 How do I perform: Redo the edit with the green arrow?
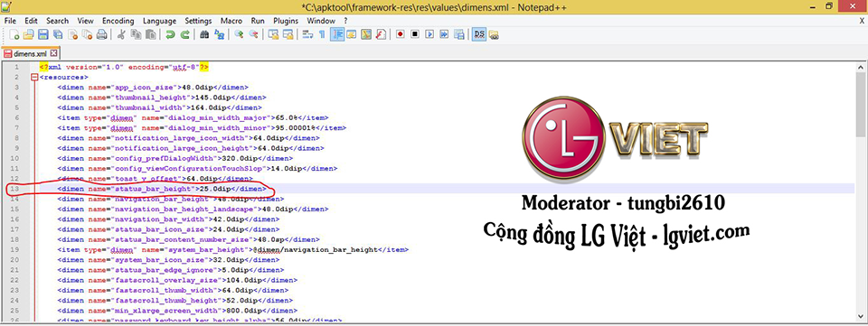(x=184, y=34)
